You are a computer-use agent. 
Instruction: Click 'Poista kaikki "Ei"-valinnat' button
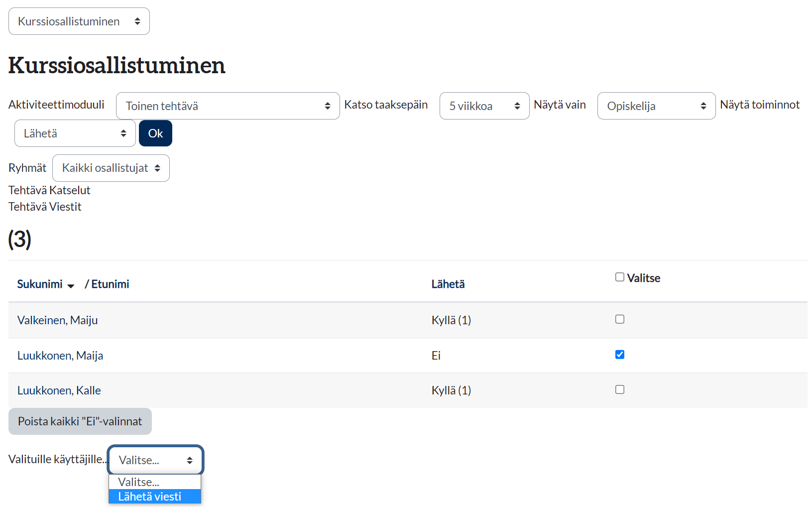pyautogui.click(x=80, y=421)
